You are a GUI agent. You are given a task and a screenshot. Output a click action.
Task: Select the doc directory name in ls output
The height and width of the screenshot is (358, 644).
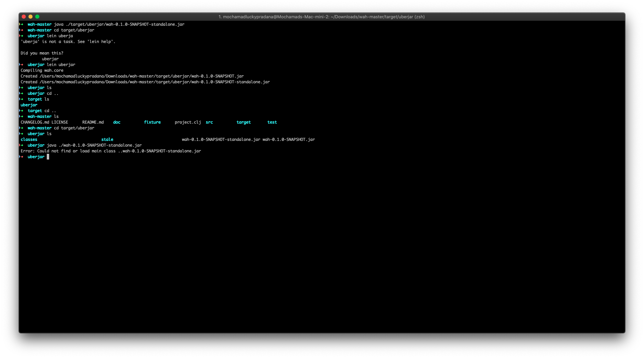(x=117, y=122)
